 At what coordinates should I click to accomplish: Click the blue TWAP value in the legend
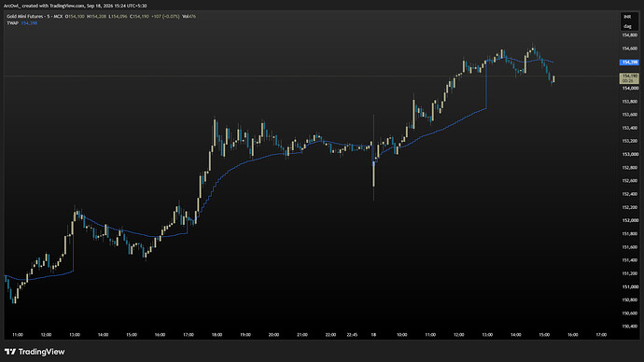[x=29, y=23]
